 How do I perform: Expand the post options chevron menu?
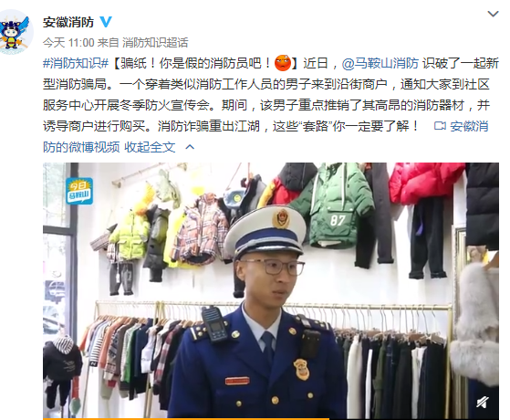pos(493,14)
